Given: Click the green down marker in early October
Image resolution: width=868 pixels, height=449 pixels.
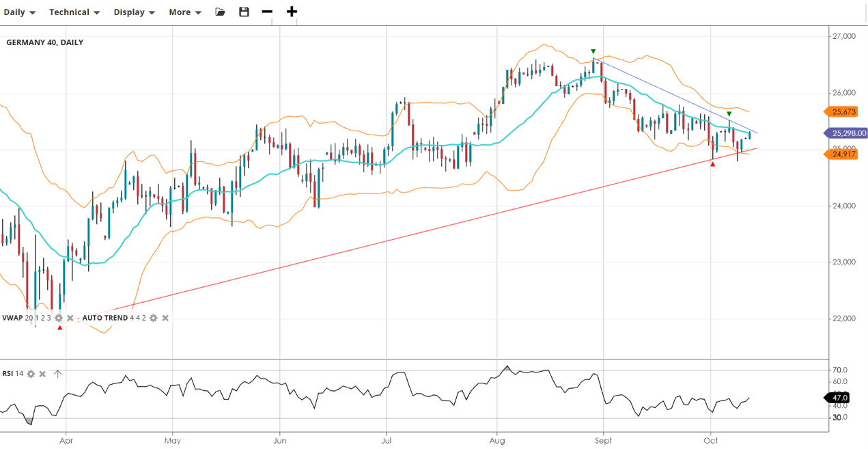Looking at the screenshot, I should pos(729,113).
